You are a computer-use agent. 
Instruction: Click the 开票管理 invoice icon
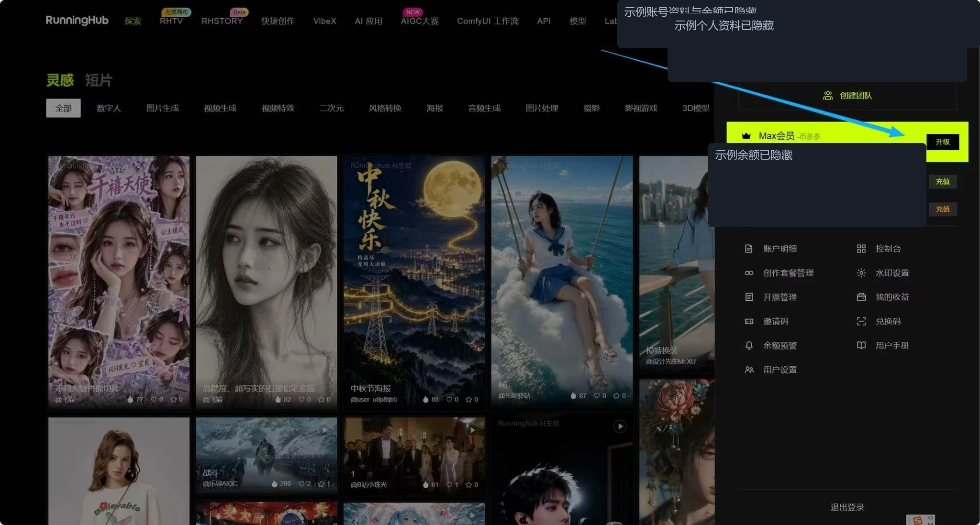[749, 297]
